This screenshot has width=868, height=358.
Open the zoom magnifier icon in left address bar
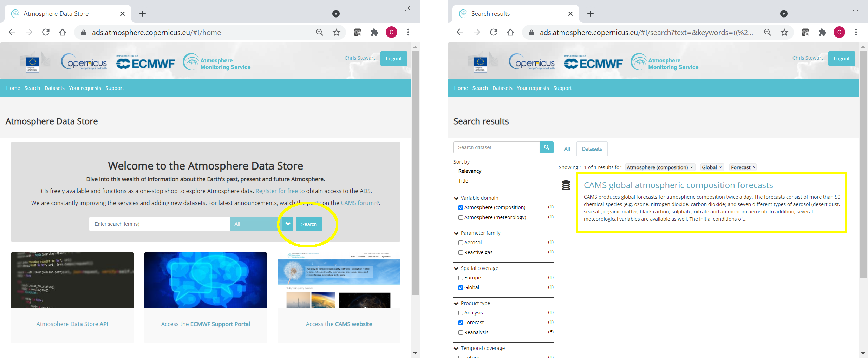tap(319, 33)
